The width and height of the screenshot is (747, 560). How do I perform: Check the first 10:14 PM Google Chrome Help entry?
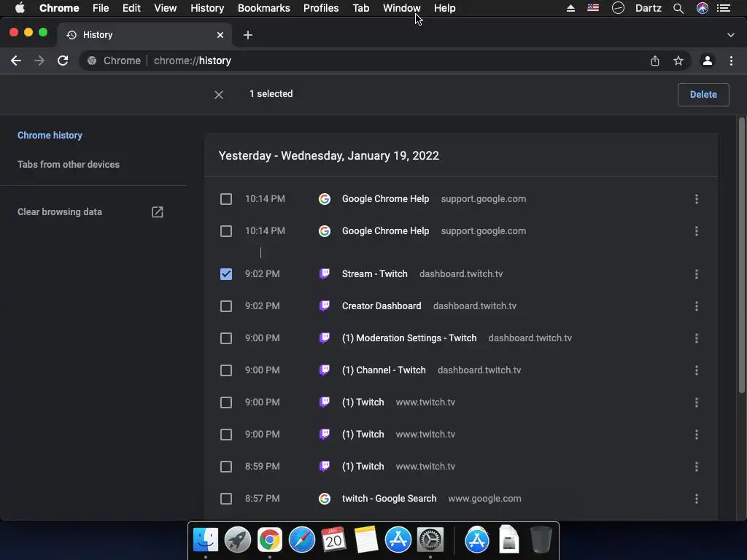(x=226, y=199)
